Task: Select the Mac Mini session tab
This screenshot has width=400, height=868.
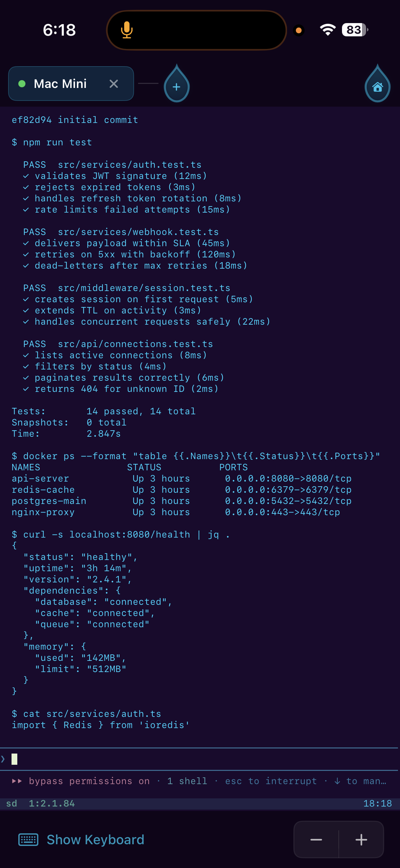Action: pyautogui.click(x=61, y=83)
